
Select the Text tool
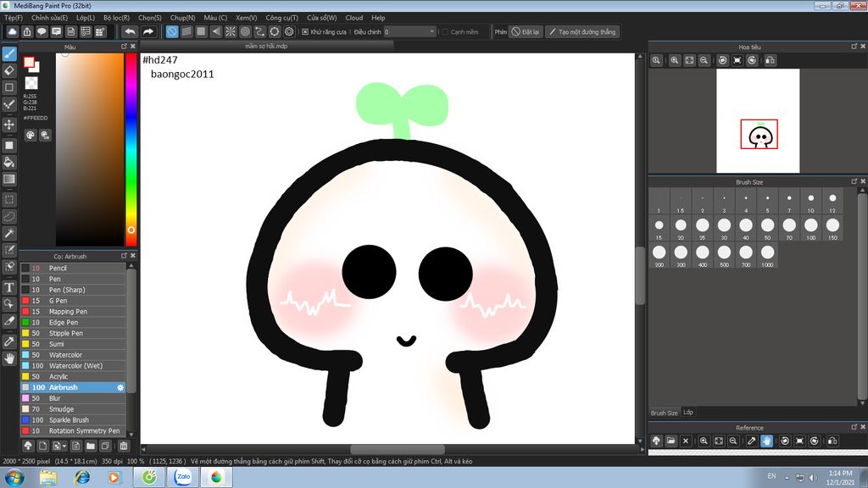[x=9, y=287]
